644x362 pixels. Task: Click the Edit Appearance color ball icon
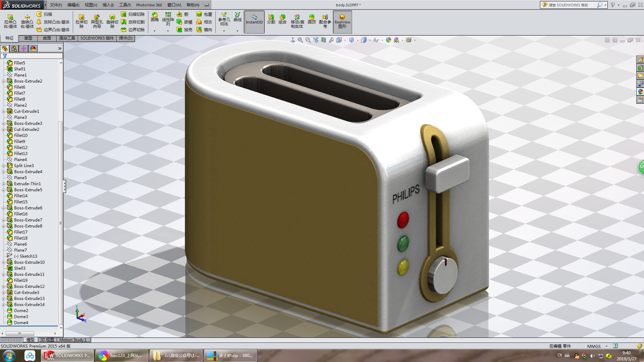(388, 40)
